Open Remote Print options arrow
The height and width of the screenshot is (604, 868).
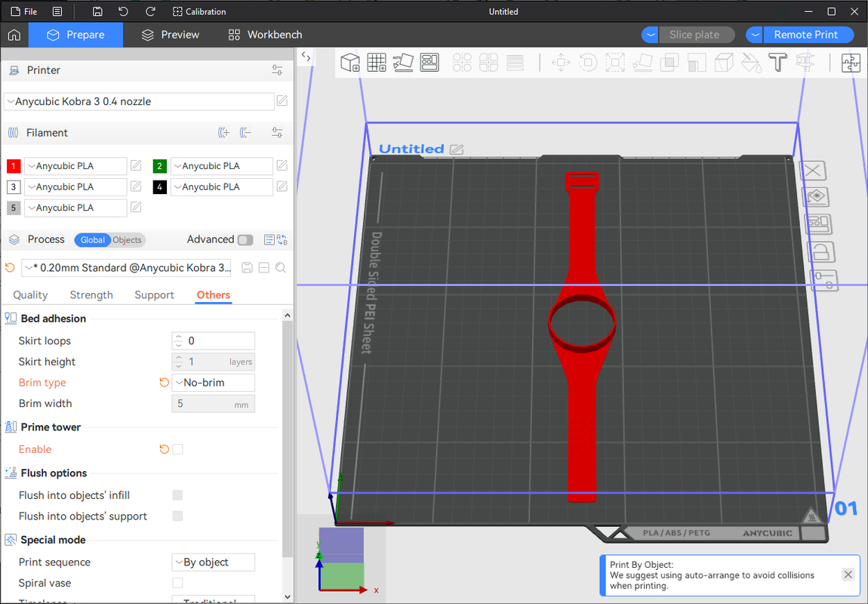click(x=755, y=35)
